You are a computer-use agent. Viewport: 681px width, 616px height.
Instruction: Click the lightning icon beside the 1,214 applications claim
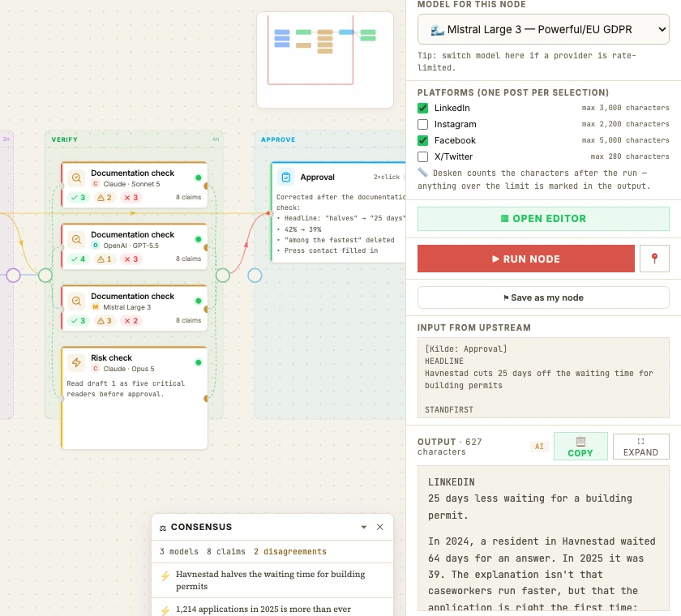pyautogui.click(x=165, y=610)
